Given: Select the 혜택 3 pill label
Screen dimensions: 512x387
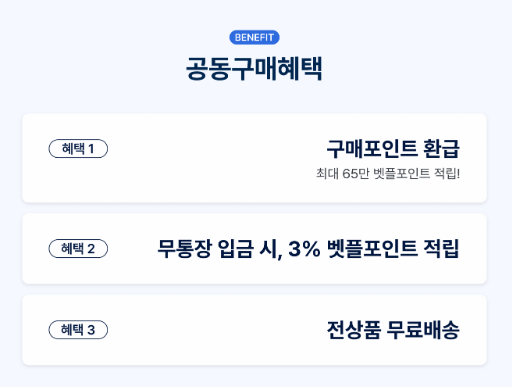Looking at the screenshot, I should click(x=78, y=330).
